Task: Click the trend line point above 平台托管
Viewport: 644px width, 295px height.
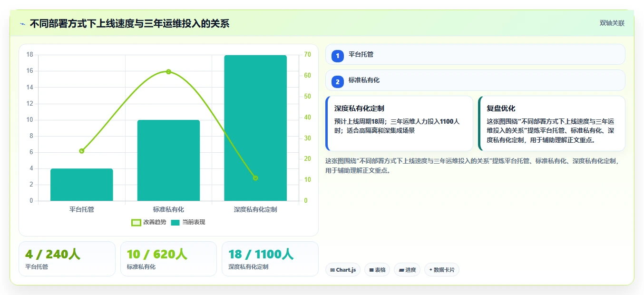Action: point(82,151)
